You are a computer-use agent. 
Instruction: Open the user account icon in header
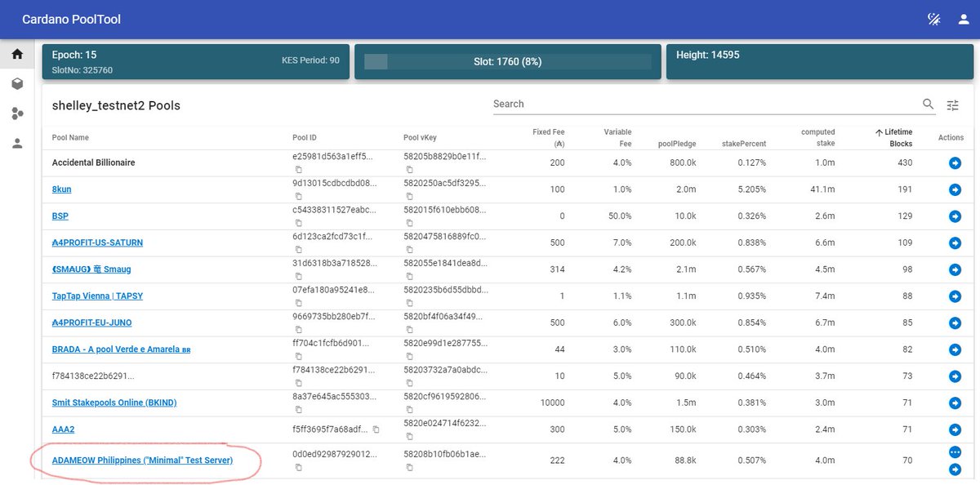tap(963, 19)
